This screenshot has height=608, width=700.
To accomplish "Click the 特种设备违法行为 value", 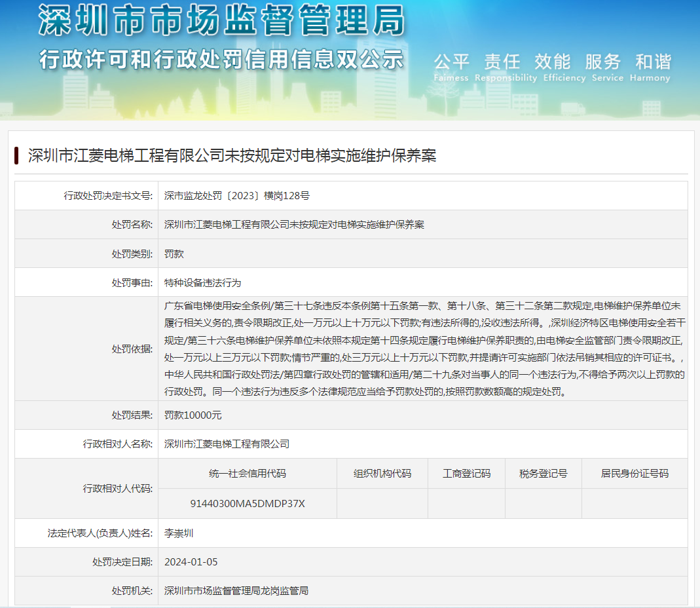I will [202, 283].
